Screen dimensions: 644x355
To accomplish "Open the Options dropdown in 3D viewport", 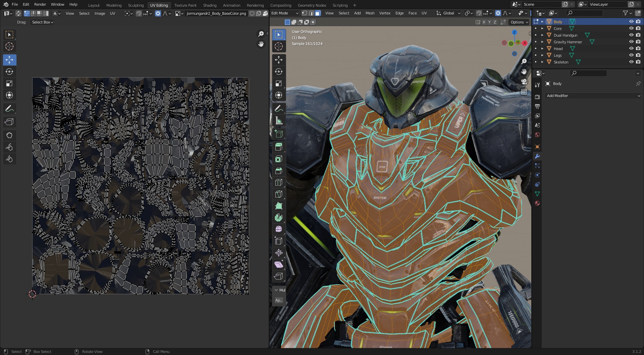I will click(x=519, y=22).
